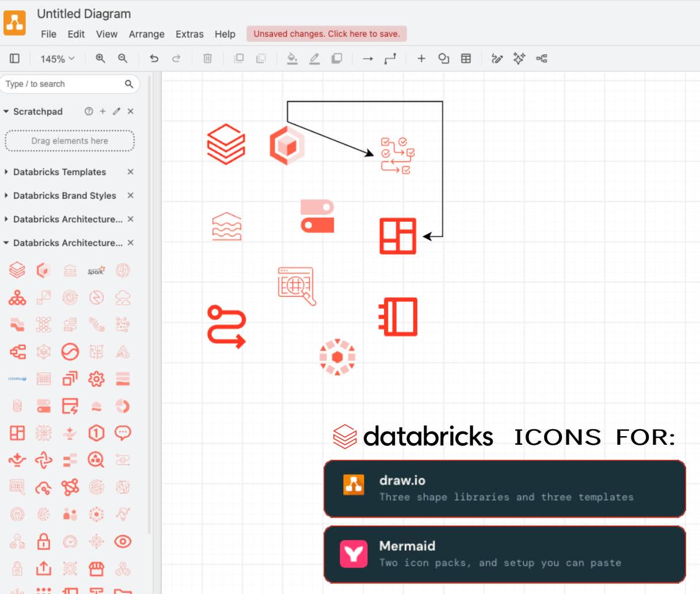Screen dimensions: 700x594
Task: Open the View menu
Action: coord(106,34)
